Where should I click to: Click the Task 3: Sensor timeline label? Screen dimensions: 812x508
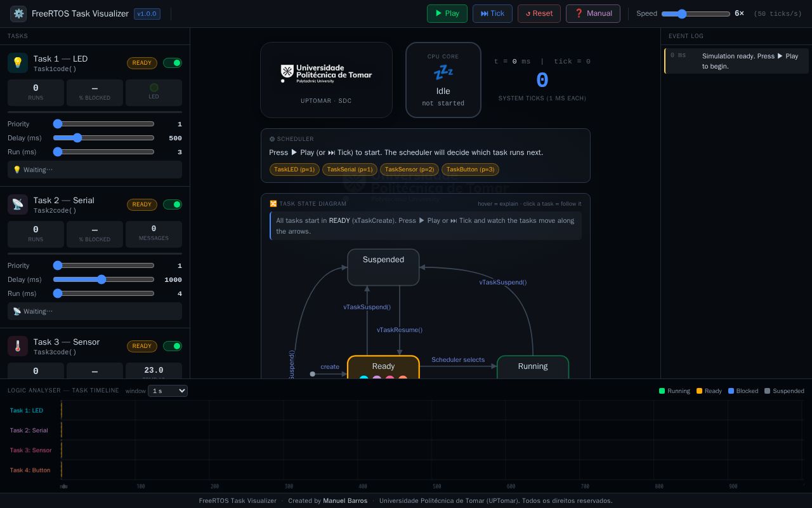30,450
